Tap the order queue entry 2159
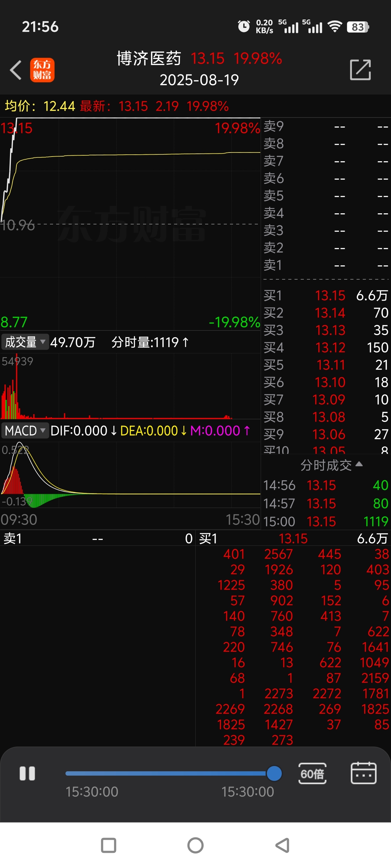 [375, 678]
